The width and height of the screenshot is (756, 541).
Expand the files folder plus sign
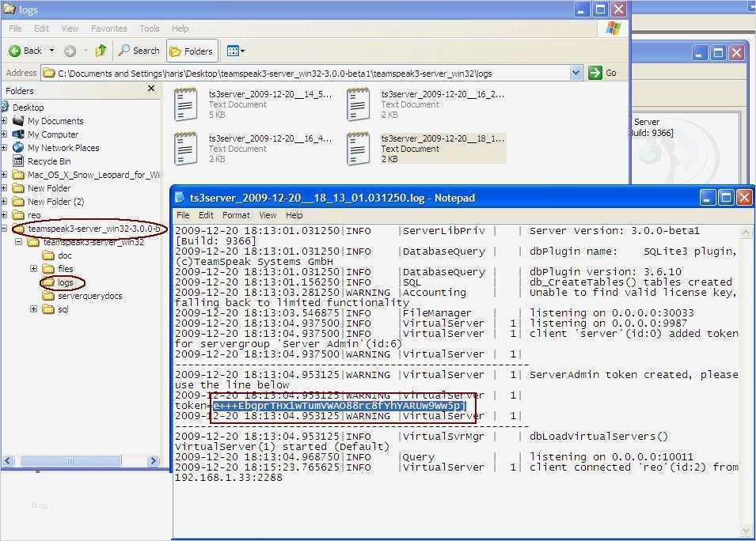pyautogui.click(x=34, y=269)
